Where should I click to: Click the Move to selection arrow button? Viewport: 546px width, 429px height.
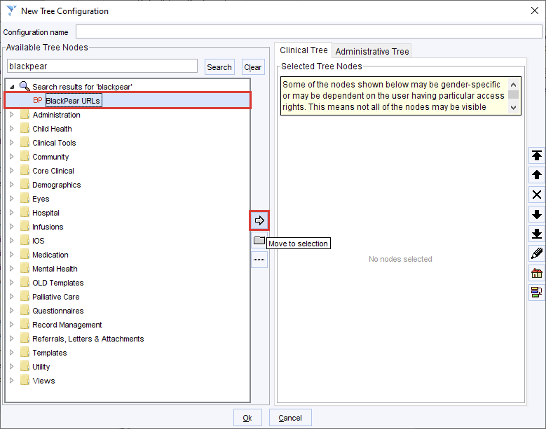(259, 220)
